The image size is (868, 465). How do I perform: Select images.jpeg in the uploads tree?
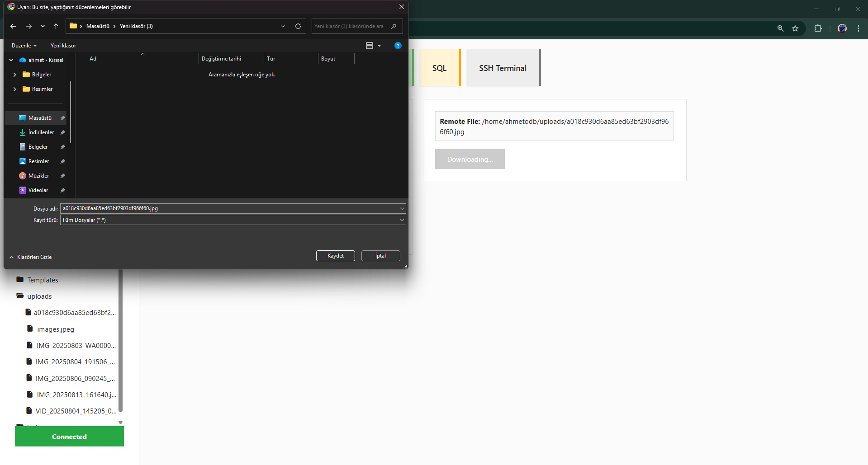pyautogui.click(x=56, y=329)
